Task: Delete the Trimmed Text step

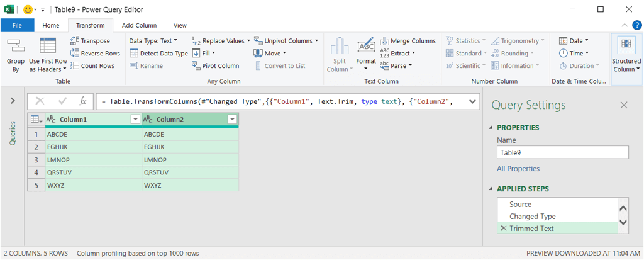Action: (x=502, y=229)
